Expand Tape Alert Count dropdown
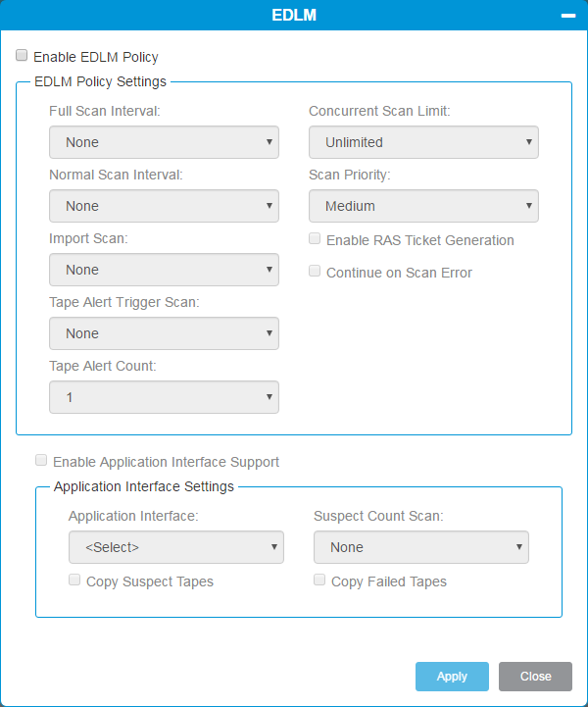This screenshot has width=588, height=707. coord(164,397)
